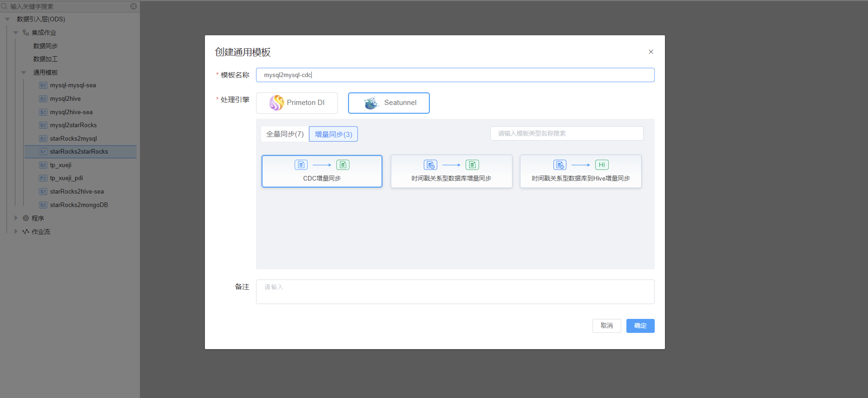868x398 pixels.
Task: Expand the 作业流 tree node
Action: (x=15, y=232)
